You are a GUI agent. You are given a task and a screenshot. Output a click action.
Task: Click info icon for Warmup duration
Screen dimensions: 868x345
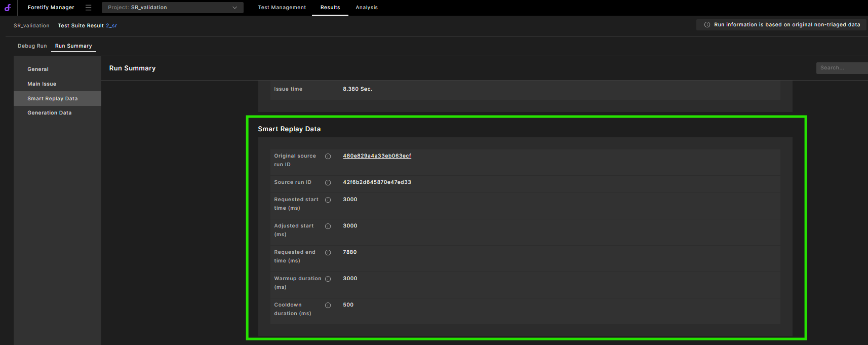click(328, 279)
